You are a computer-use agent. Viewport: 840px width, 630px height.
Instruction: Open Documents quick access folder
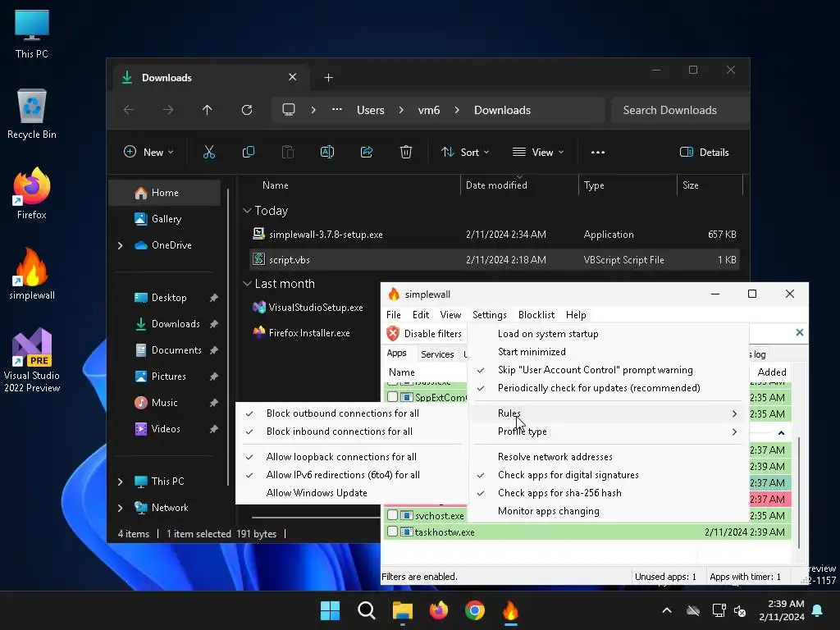click(x=176, y=350)
